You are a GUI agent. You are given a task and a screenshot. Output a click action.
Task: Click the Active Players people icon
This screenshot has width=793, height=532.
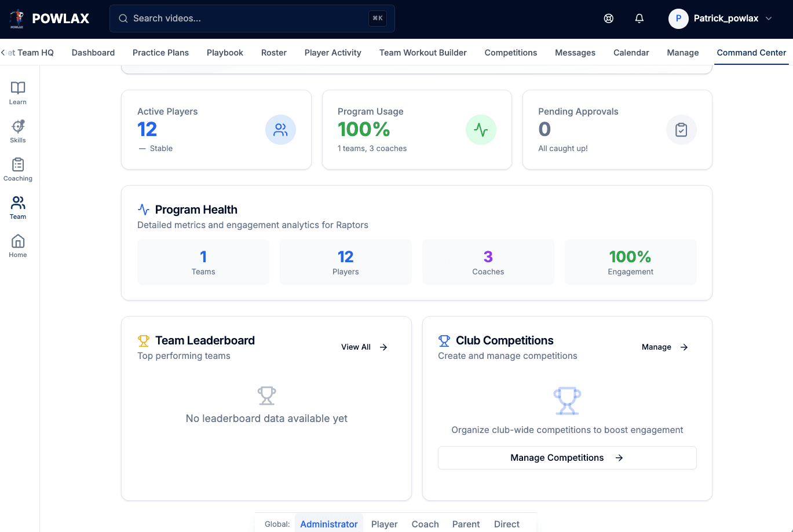click(280, 130)
